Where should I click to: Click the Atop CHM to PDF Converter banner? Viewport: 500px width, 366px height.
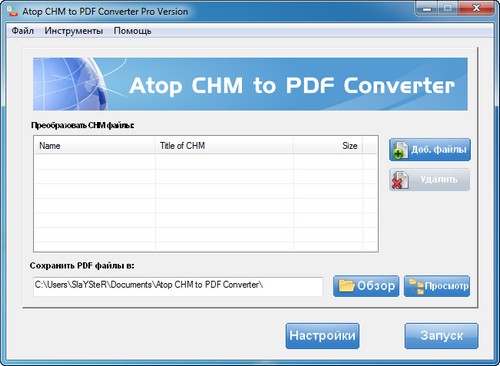tap(250, 84)
